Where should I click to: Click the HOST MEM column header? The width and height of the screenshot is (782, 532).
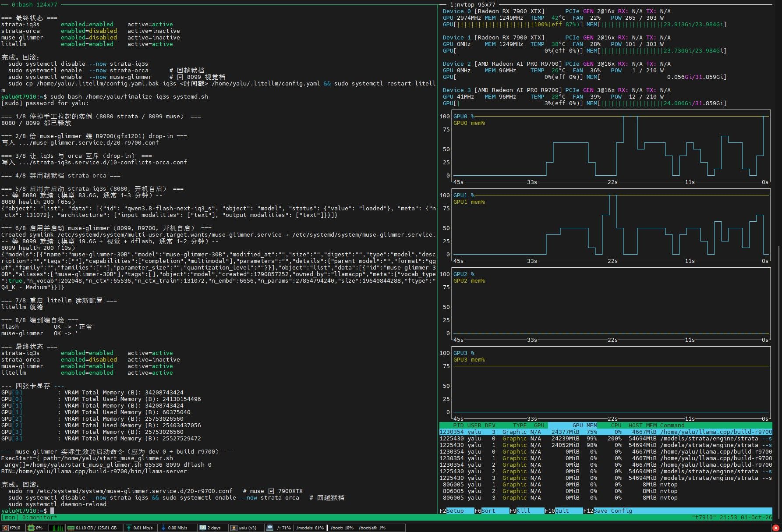[x=643, y=425]
